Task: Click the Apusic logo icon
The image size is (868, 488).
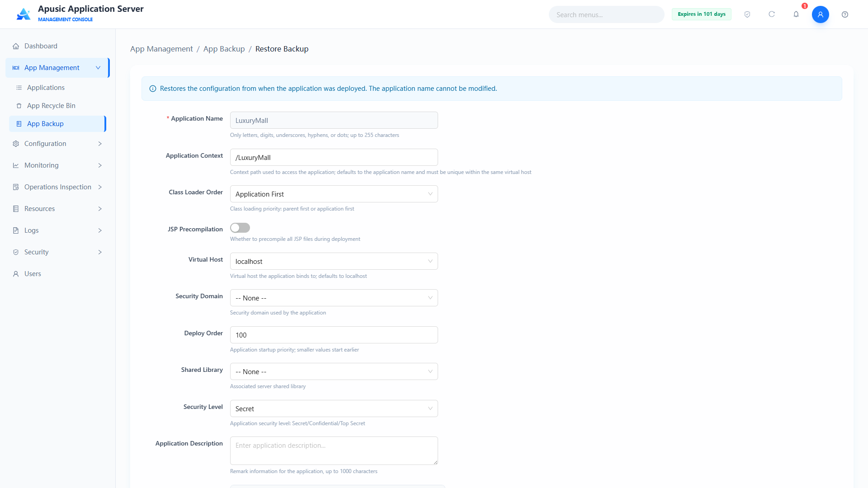Action: coord(24,14)
